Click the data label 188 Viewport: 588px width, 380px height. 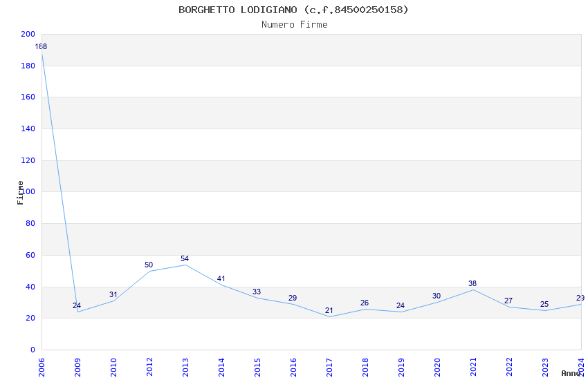click(42, 47)
